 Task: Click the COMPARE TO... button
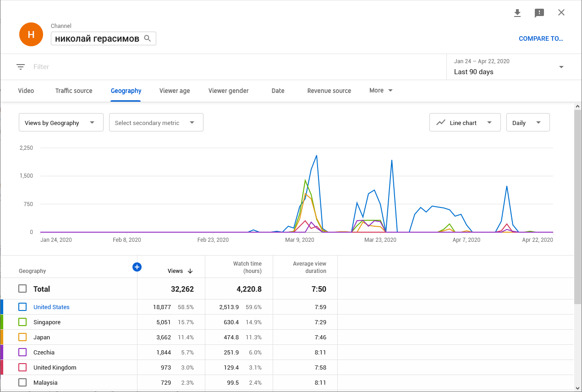541,38
